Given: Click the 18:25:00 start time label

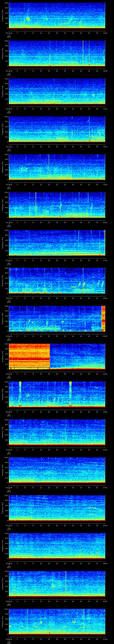Looking at the screenshot, I should click(x=9, y=450).
